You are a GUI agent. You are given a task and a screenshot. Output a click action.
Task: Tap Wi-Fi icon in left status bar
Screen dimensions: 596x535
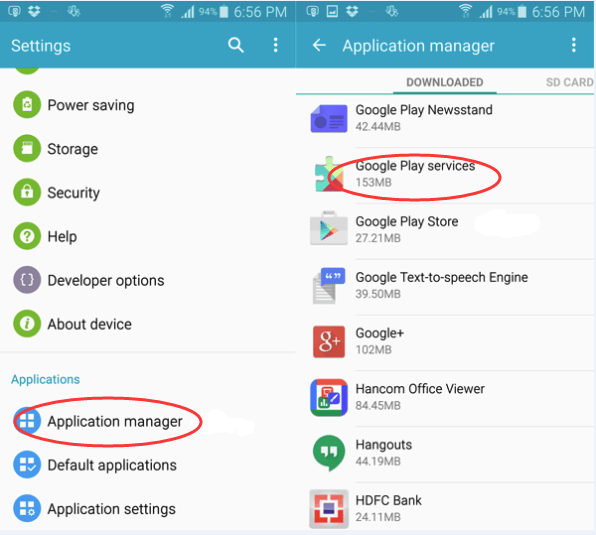pyautogui.click(x=167, y=11)
